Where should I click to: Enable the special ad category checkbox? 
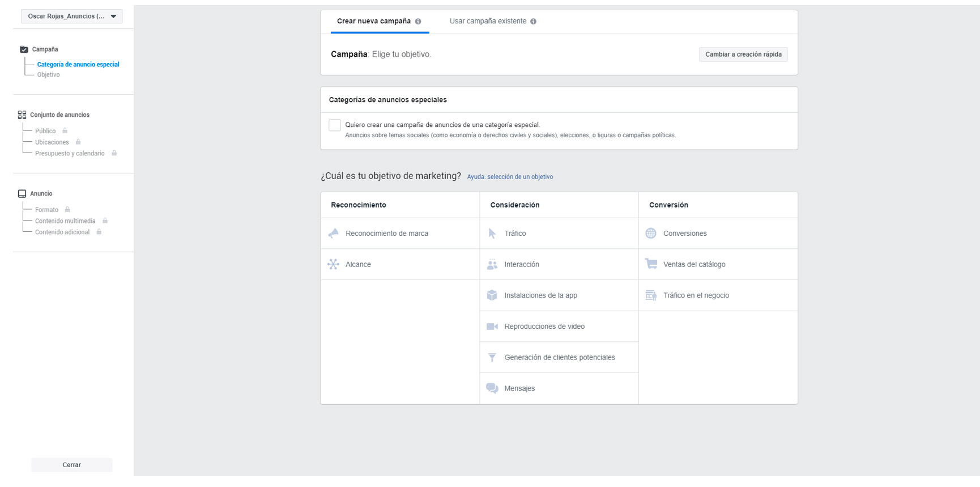coord(335,125)
